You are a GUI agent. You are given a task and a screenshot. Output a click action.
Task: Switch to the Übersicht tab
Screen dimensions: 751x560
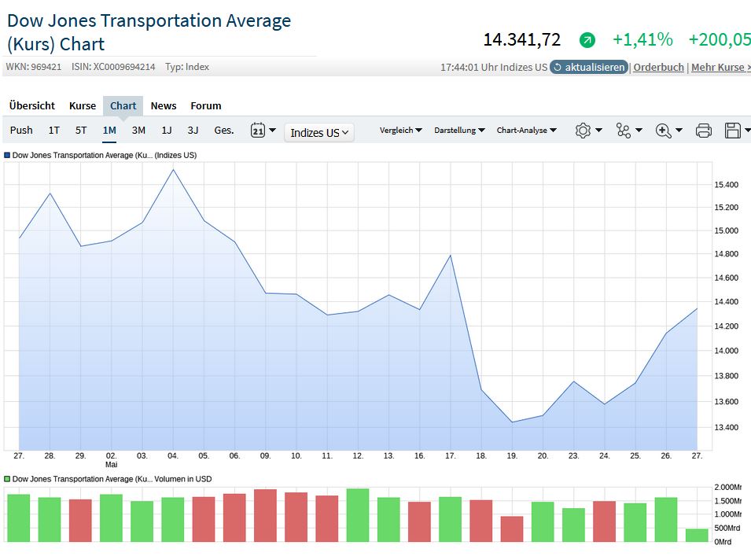pos(32,106)
